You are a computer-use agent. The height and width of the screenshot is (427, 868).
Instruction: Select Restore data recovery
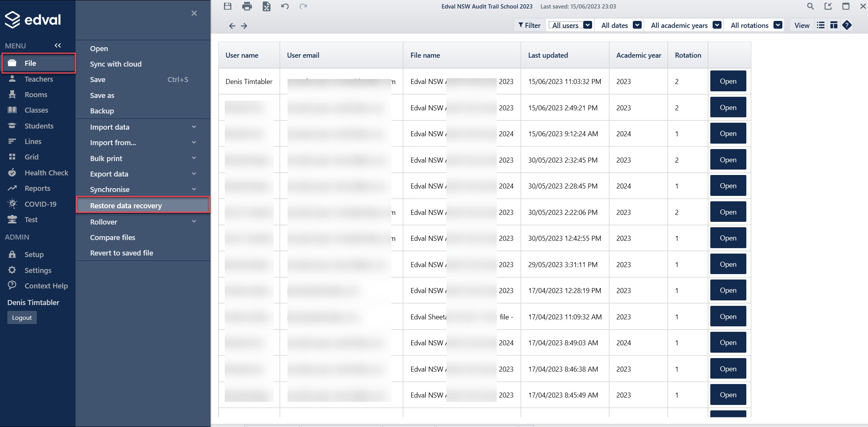[x=143, y=205]
